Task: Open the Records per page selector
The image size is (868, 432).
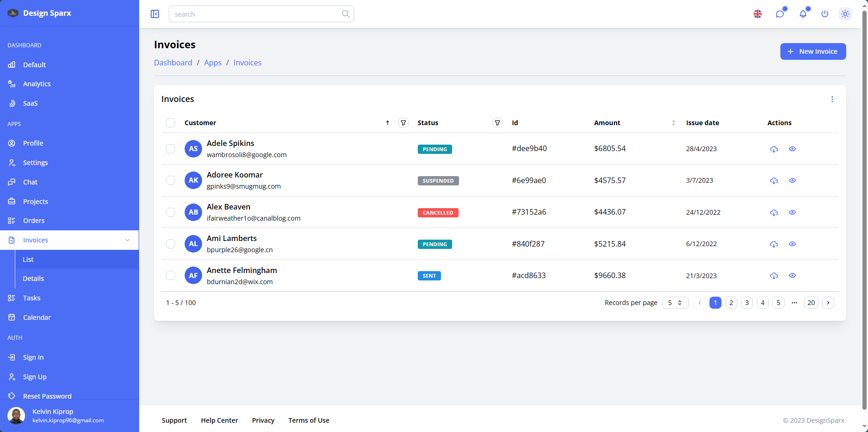Action: coord(675,303)
